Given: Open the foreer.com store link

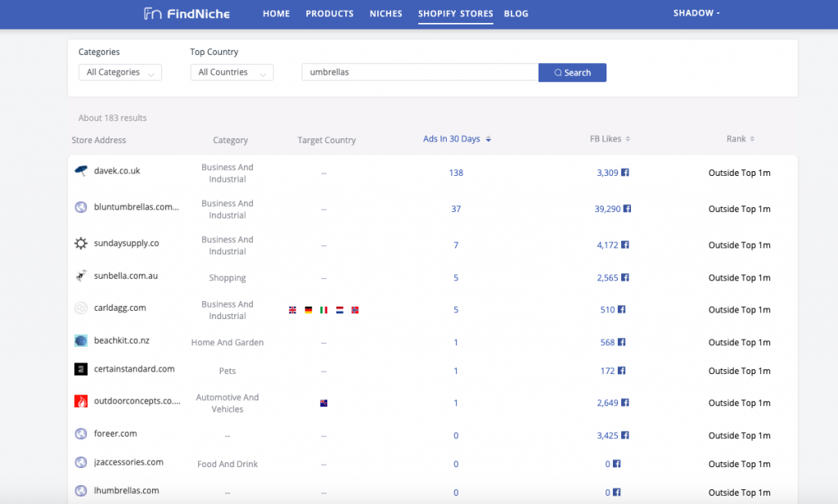Looking at the screenshot, I should tap(115, 434).
